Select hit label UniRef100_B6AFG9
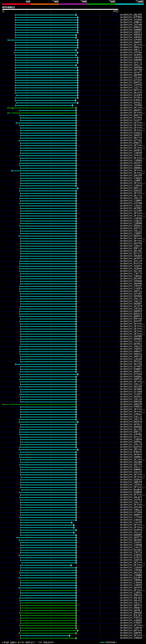This screenshot has height=644, width=146. pyautogui.click(x=131, y=422)
